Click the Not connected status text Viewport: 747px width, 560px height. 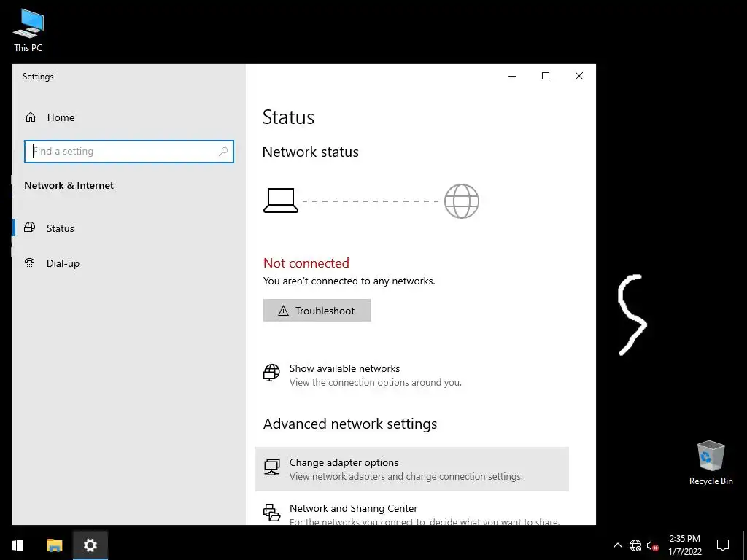tap(306, 262)
